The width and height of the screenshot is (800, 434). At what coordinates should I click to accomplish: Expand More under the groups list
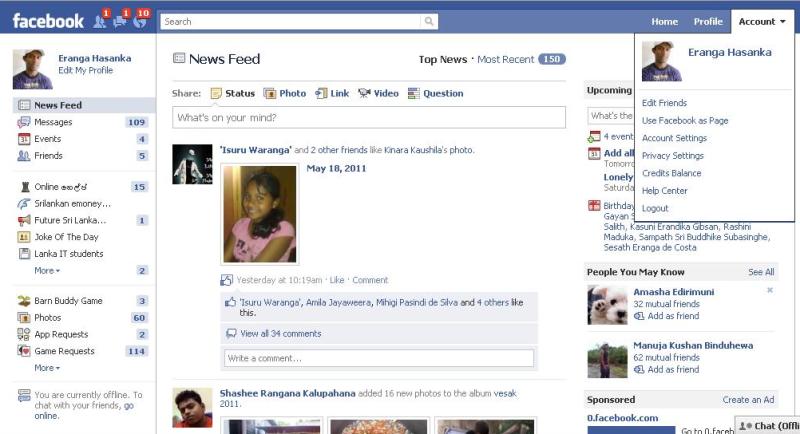coord(47,270)
